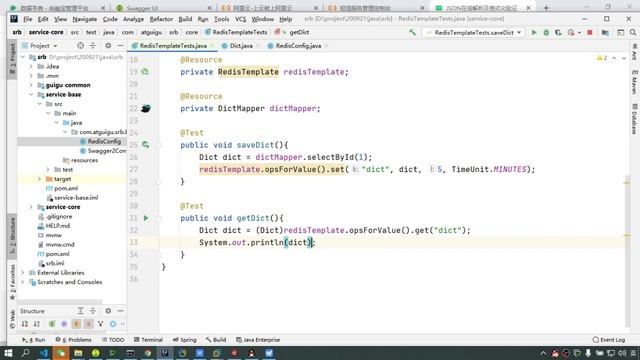
Task: Open the Java Enterprise tool window
Action: tap(258, 340)
